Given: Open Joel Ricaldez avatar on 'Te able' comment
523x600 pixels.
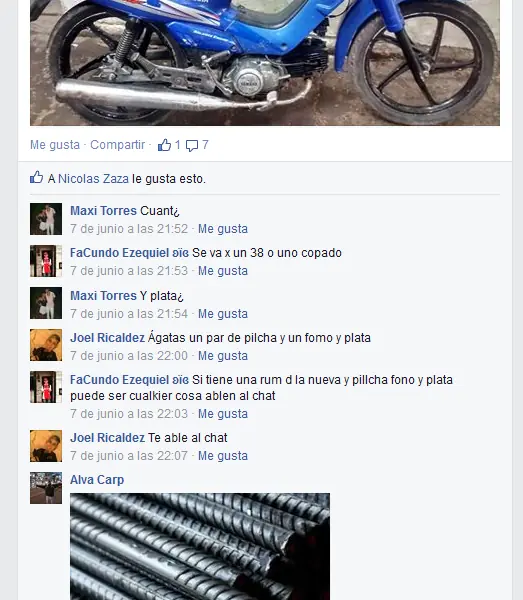Looking at the screenshot, I should pos(46,446).
